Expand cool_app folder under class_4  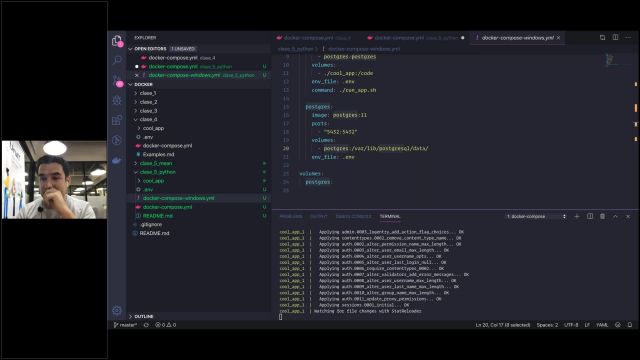point(152,128)
